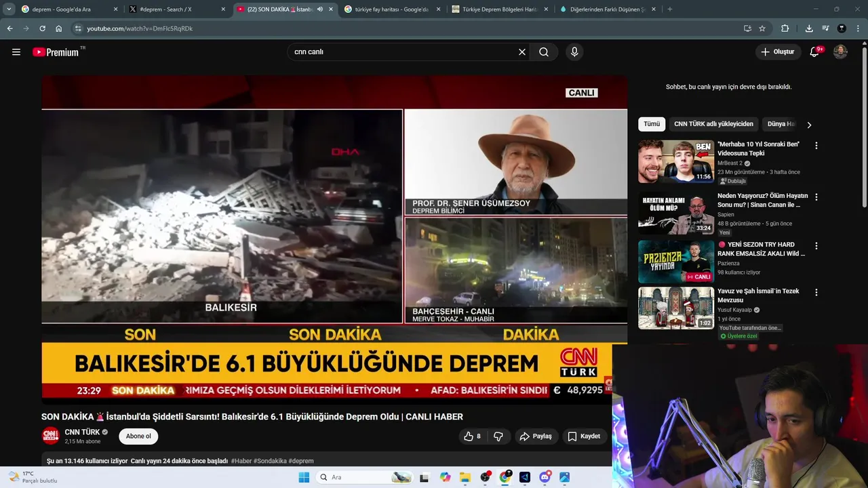
Task: Open CNN TÜRK channel name link
Action: click(x=82, y=432)
